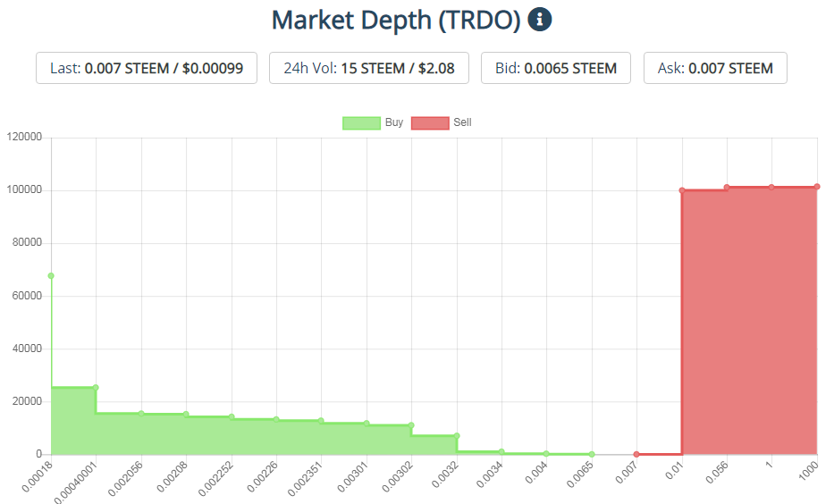
Task: Click the Last price 0.007 STEEM box
Action: 147,68
